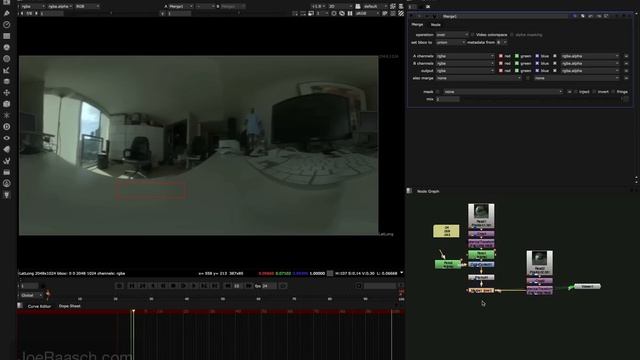Open the Filter nodes toolbar menu
Viewport: 640px width, 360px height.
(7, 59)
